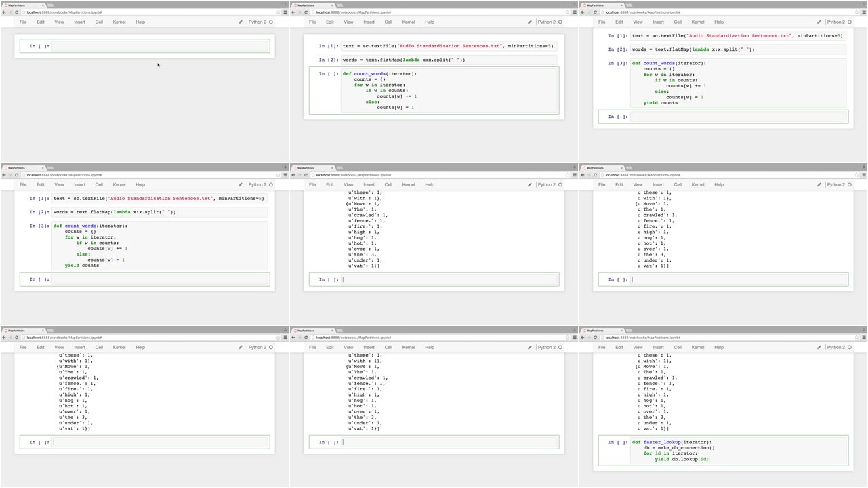Reload page in the blank single-cell notebook window
This screenshot has width=868, height=488.
click(16, 12)
